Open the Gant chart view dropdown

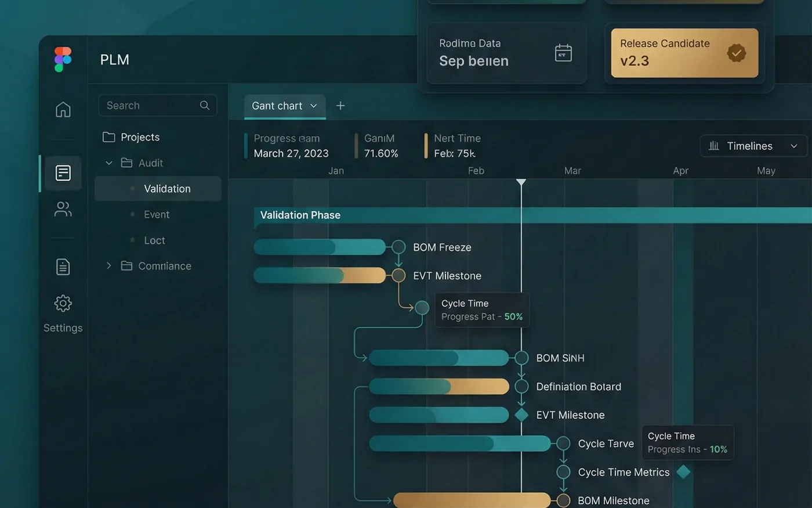[284, 106]
